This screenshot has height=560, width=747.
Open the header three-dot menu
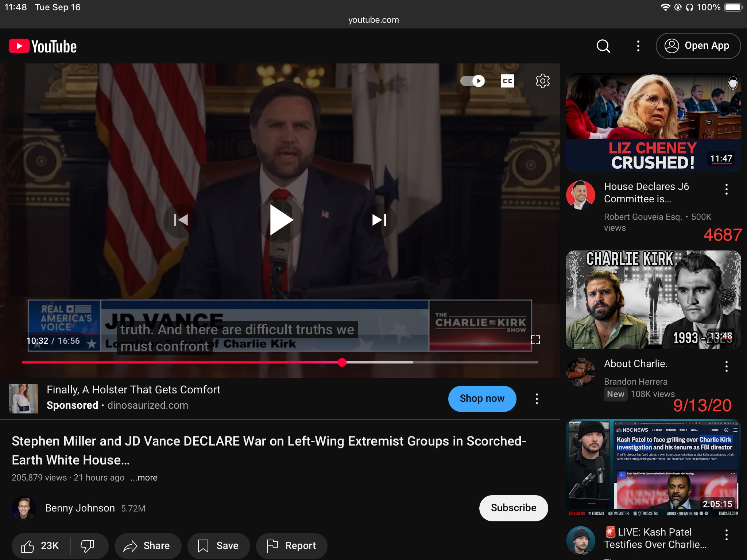pyautogui.click(x=638, y=46)
